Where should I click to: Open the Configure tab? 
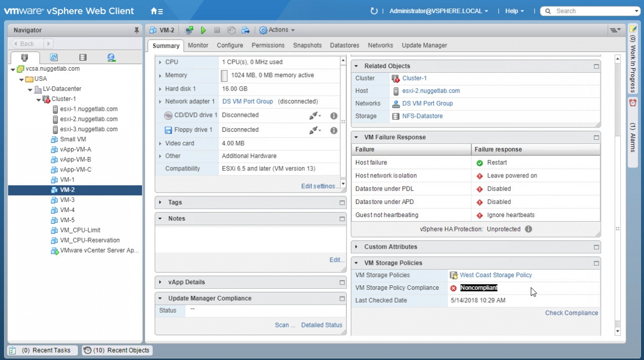230,45
